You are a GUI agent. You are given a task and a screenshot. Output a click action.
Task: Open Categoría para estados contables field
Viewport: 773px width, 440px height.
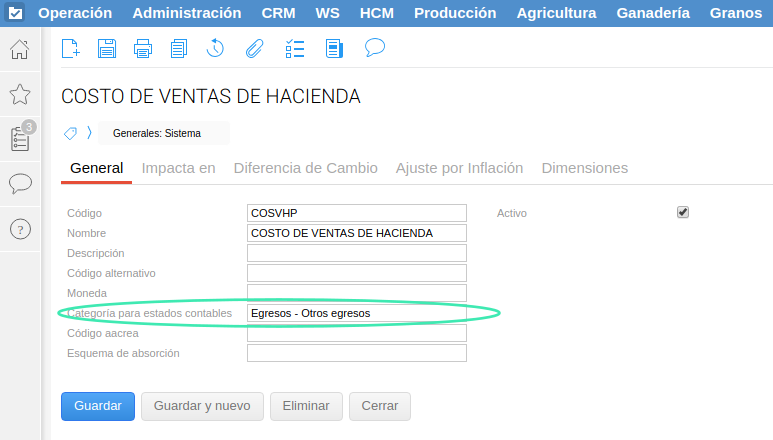click(356, 313)
